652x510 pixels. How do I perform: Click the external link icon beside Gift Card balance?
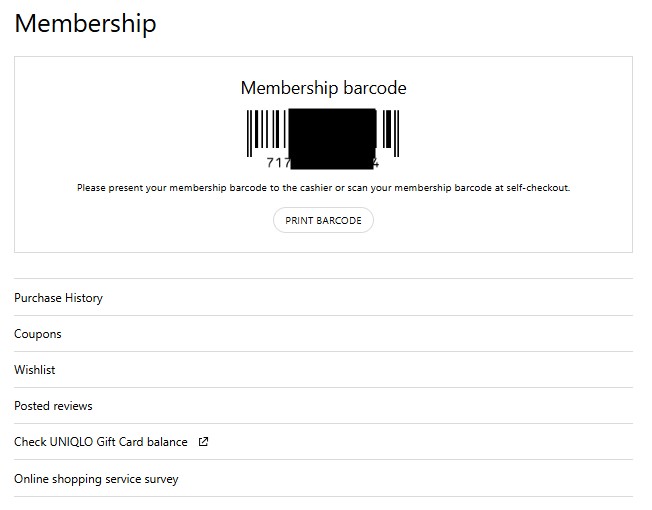coord(204,442)
